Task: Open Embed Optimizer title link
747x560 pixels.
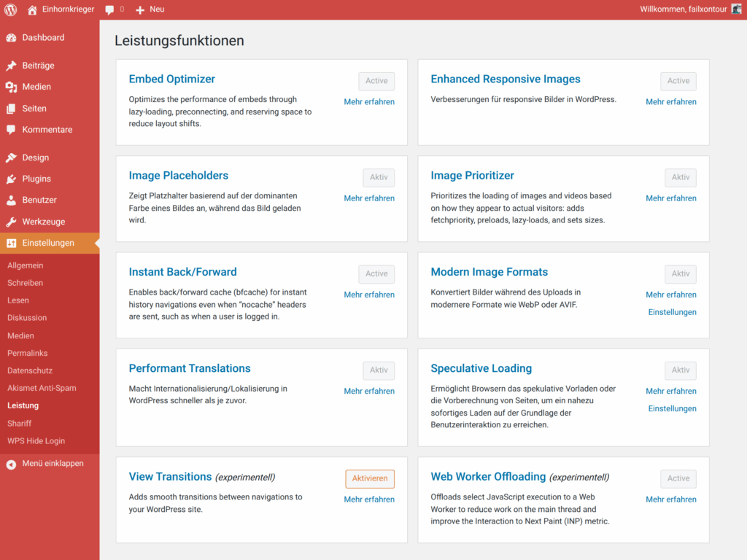Action: (x=172, y=79)
